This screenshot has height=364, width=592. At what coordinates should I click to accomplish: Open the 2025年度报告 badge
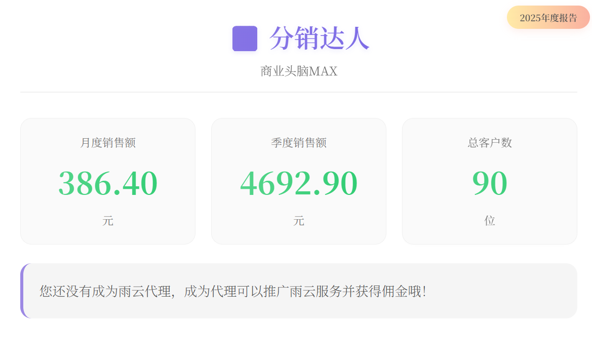pyautogui.click(x=548, y=18)
